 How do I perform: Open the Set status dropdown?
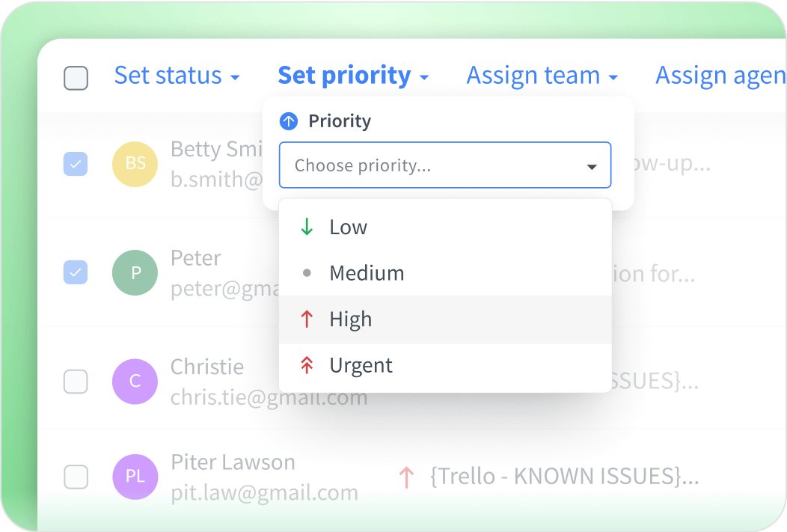(177, 76)
